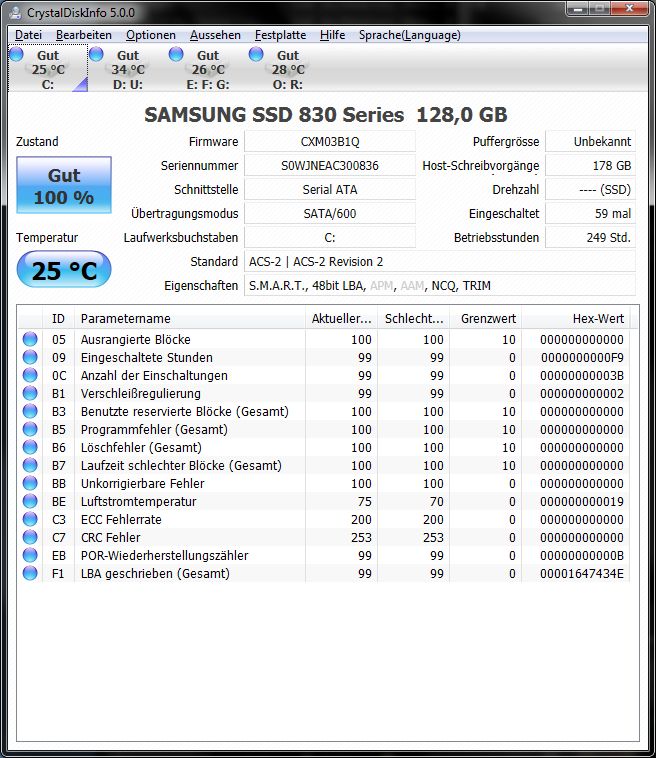656x758 pixels.
Task: Close the CrystalDiskInfo window
Action: pyautogui.click(x=628, y=9)
